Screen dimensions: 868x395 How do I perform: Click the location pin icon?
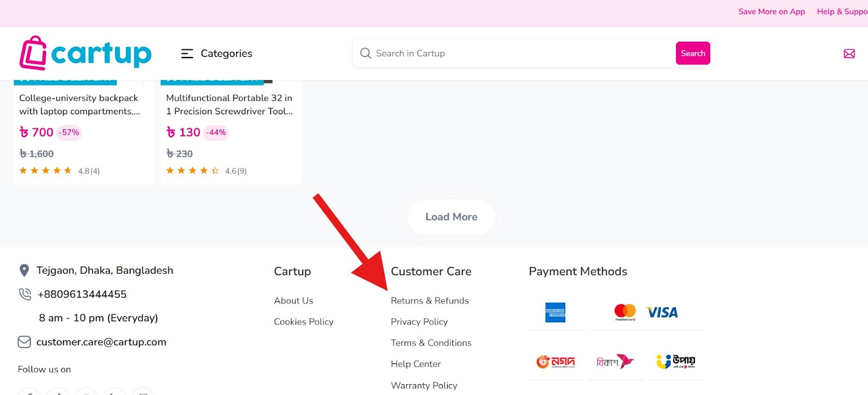(24, 270)
